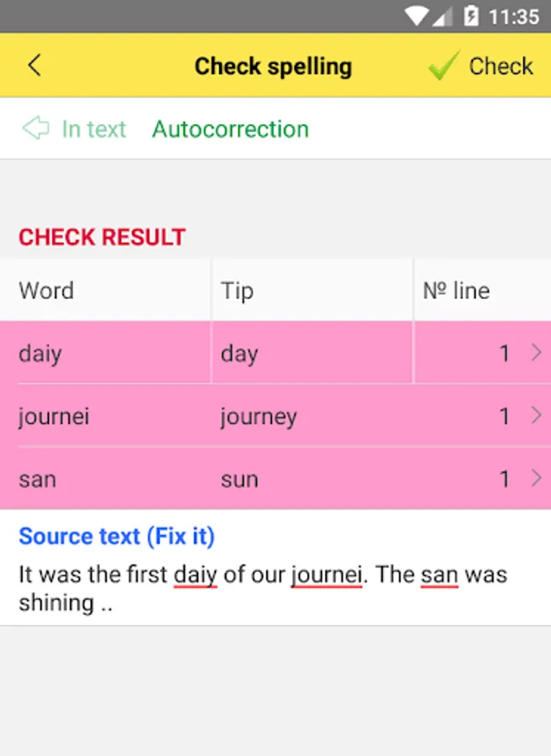Click the Word column header
The width and height of the screenshot is (551, 756).
pos(46,291)
